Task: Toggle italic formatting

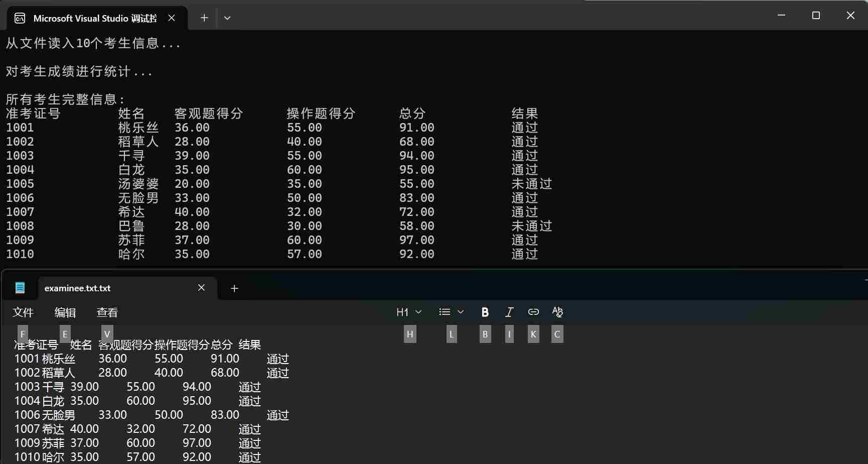Action: (x=508, y=312)
